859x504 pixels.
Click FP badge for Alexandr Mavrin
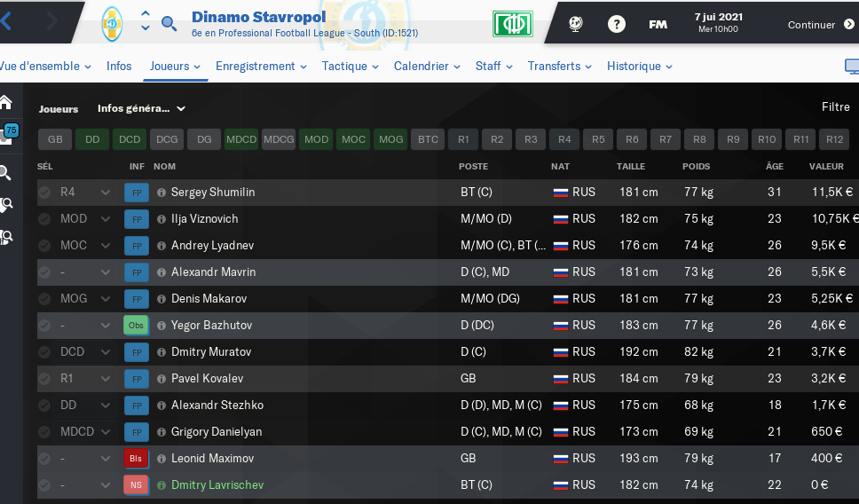click(137, 272)
